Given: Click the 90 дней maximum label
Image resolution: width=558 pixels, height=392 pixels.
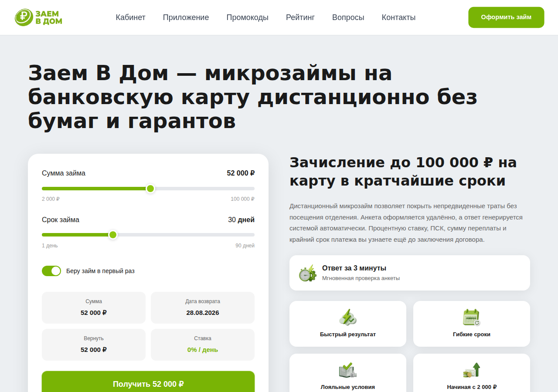Looking at the screenshot, I should tap(245, 246).
